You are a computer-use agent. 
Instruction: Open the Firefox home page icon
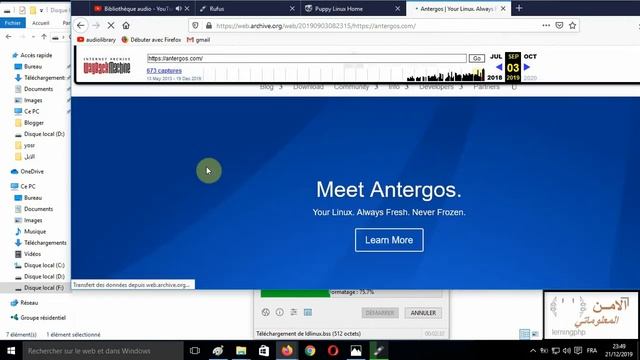pos(126,25)
